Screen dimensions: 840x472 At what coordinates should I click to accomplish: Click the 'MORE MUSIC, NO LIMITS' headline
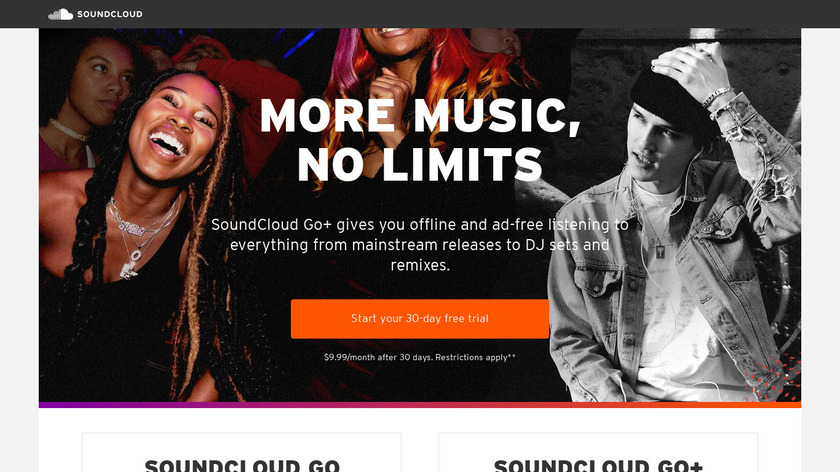click(420, 140)
